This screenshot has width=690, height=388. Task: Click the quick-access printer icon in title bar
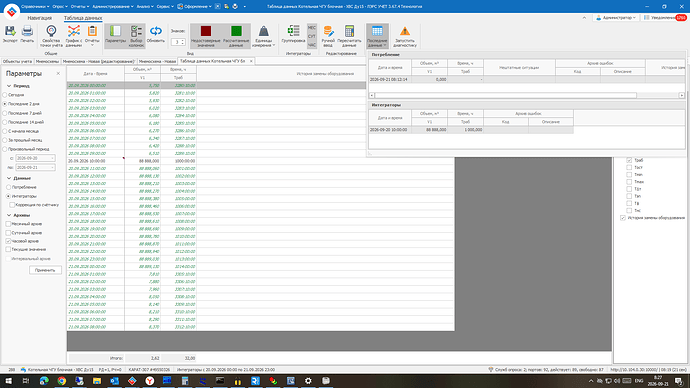235,7
